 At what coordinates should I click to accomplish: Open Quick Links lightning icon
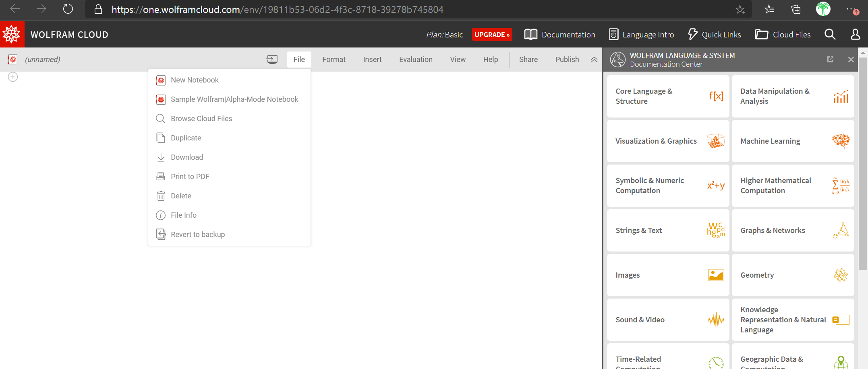tap(692, 35)
